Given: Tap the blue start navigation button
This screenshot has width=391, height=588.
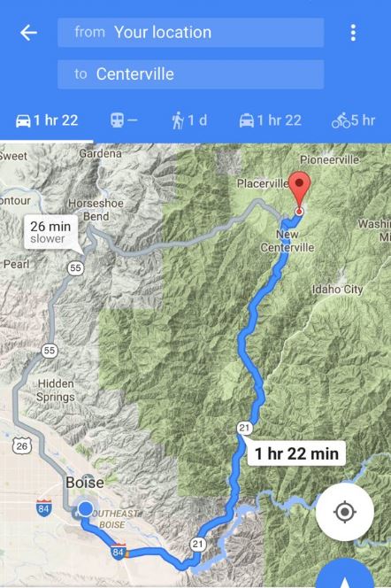Looking at the screenshot, I should pyautogui.click(x=345, y=574).
